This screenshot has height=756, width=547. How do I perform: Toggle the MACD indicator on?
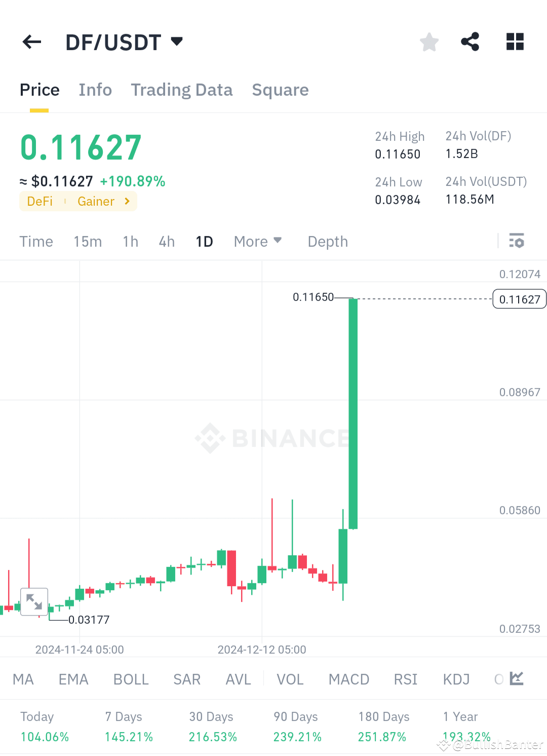(348, 679)
